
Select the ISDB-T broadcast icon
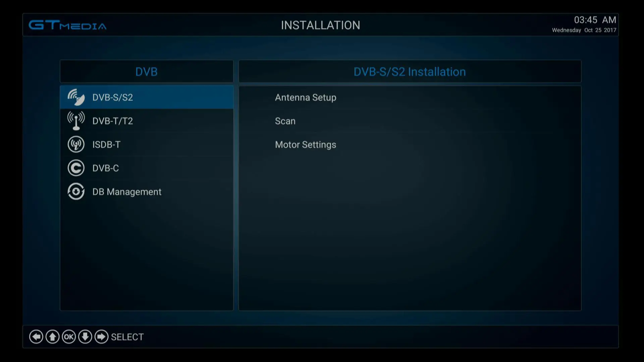coord(75,144)
